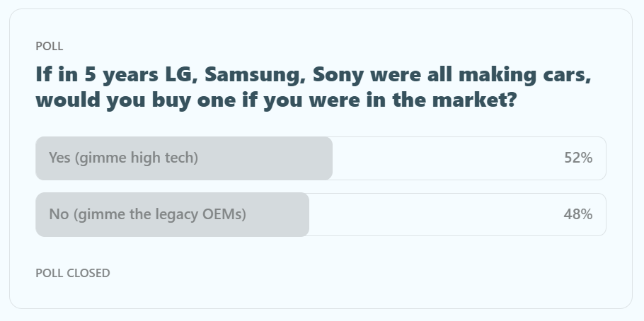Select the "No (gimme the legacy OEMs)" option
This screenshot has width=644, height=321.
point(147,214)
